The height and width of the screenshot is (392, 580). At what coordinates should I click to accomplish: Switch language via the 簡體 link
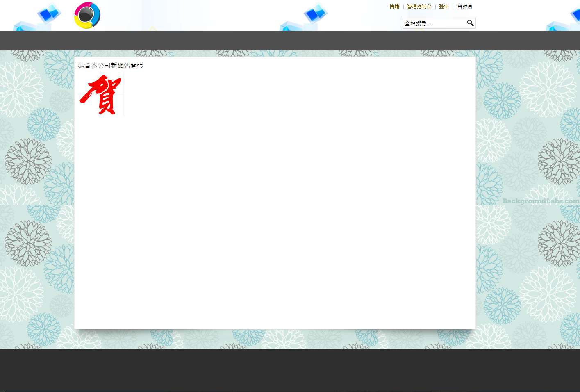click(394, 7)
